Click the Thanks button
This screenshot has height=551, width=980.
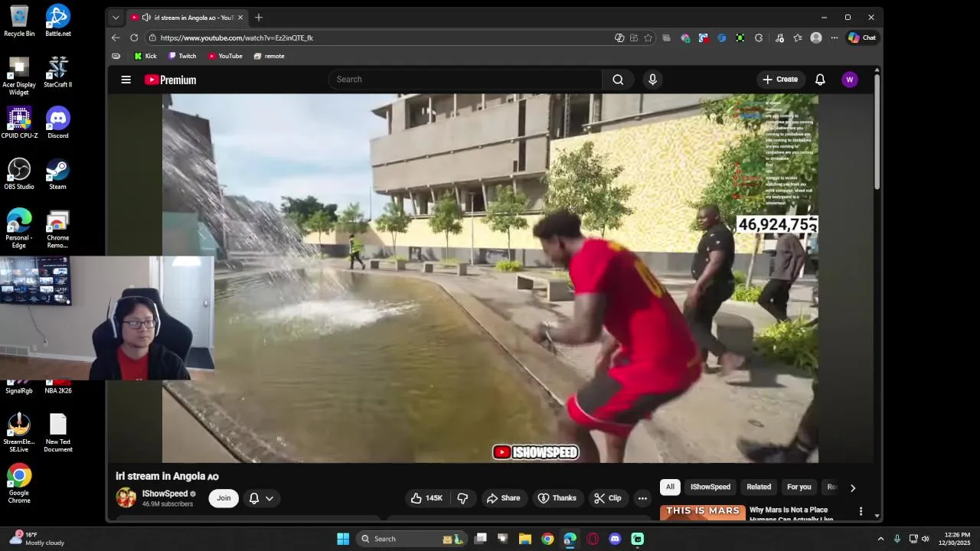click(557, 498)
